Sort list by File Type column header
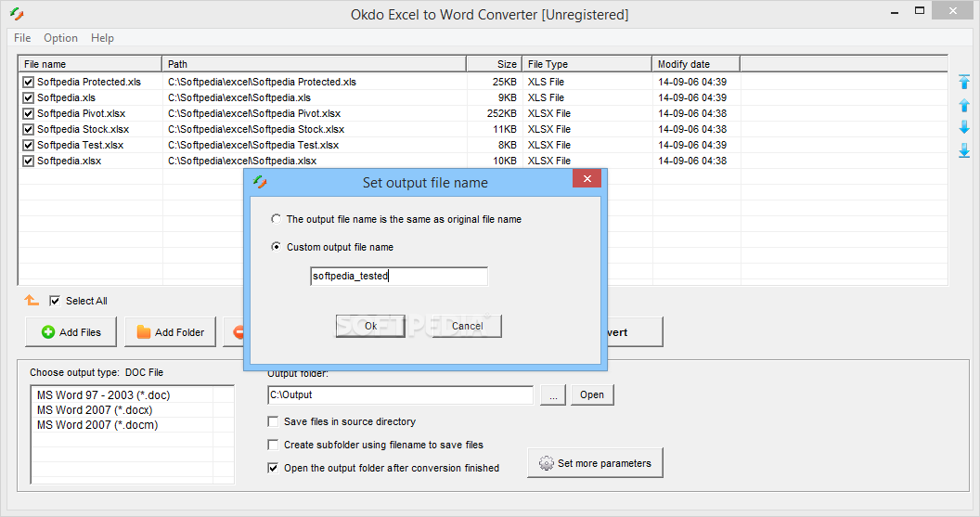The height and width of the screenshot is (517, 980). coord(587,64)
